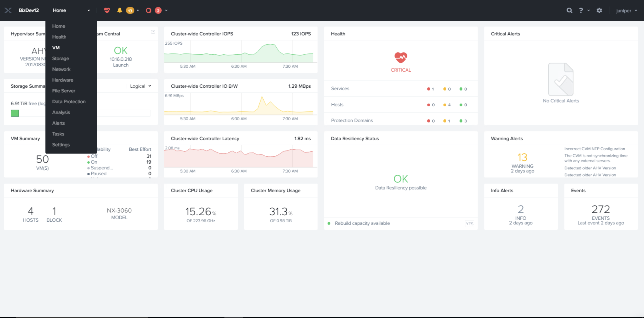Screen dimensions: 644x318
Task: Click the Nutanix X logo icon
Action: click(x=8, y=10)
